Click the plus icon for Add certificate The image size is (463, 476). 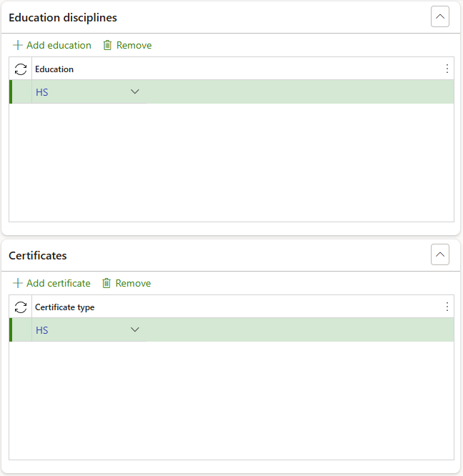pyautogui.click(x=18, y=283)
